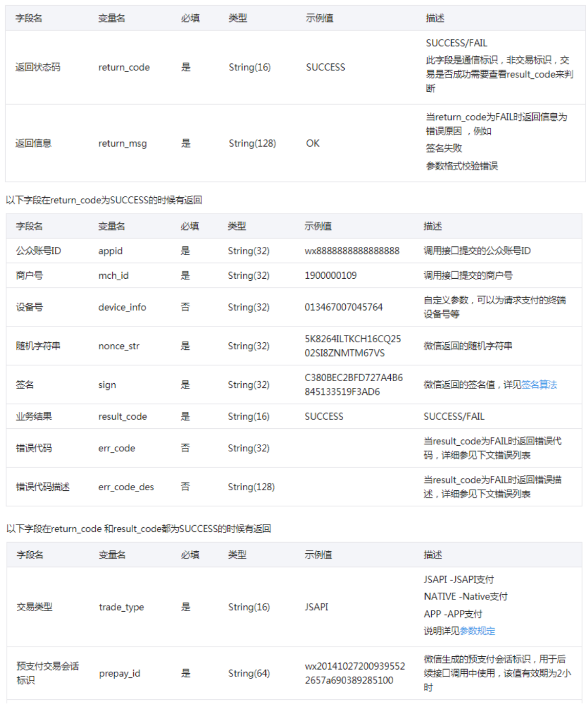The image size is (588, 728).
Task: Select the trade_type variable name
Action: click(x=121, y=607)
